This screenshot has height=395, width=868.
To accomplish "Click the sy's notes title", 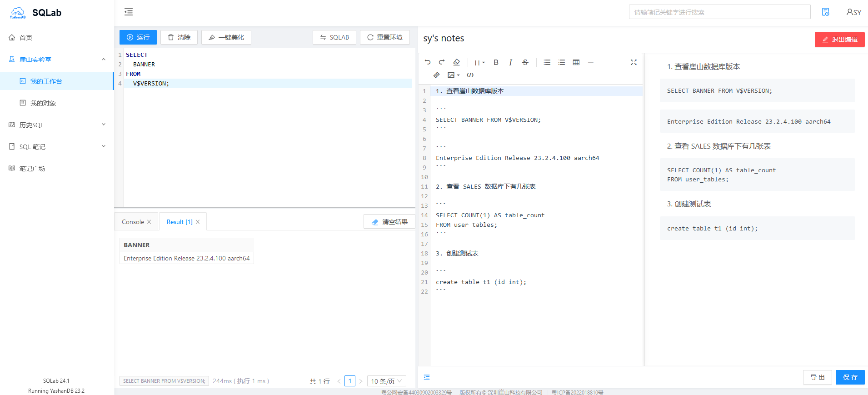I will coord(444,38).
